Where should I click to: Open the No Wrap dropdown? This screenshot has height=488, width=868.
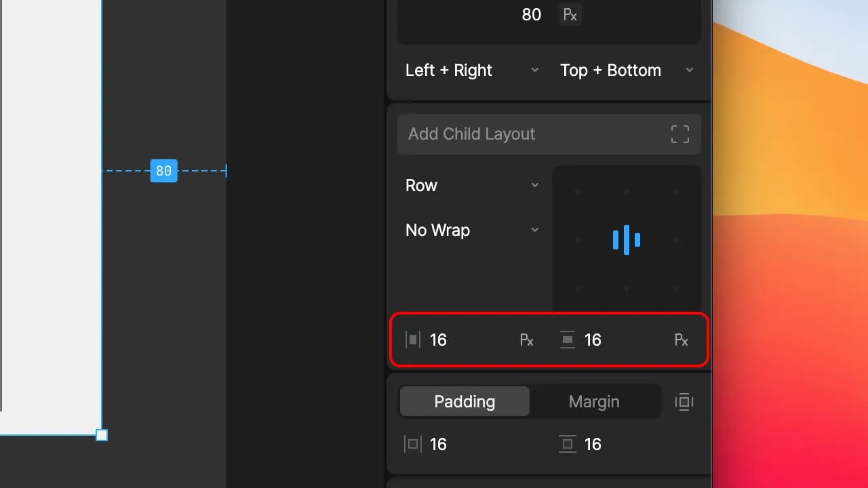coord(472,230)
